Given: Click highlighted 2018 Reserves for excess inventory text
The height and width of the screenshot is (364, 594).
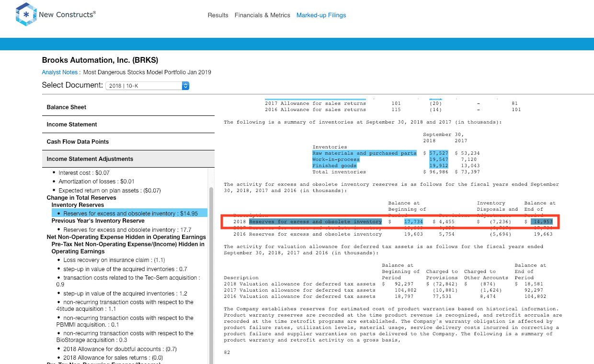Looking at the screenshot, I should pyautogui.click(x=315, y=222).
